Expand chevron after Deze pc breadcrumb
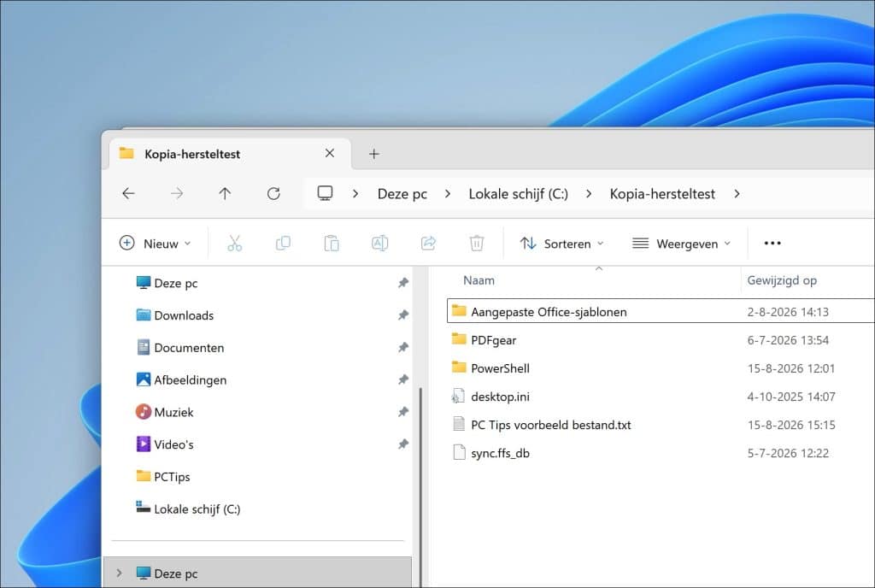This screenshot has height=588, width=875. 448,194
